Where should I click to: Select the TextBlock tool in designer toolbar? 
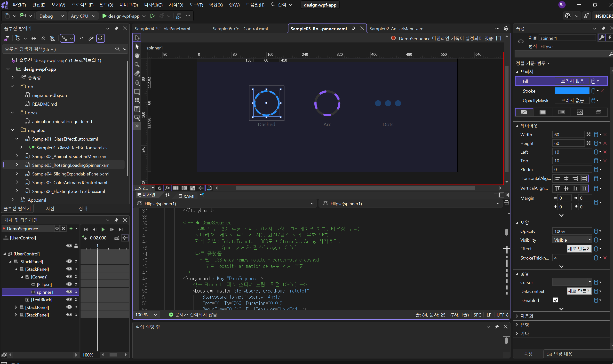tap(137, 109)
